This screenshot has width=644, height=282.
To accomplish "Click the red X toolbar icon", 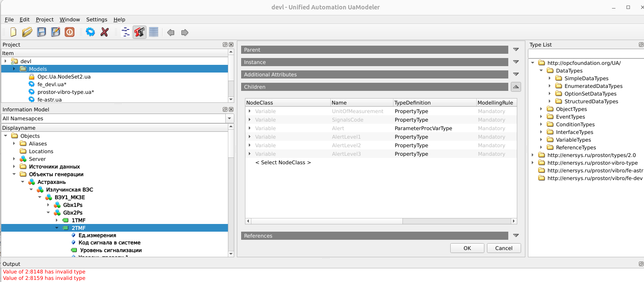I will click(105, 32).
